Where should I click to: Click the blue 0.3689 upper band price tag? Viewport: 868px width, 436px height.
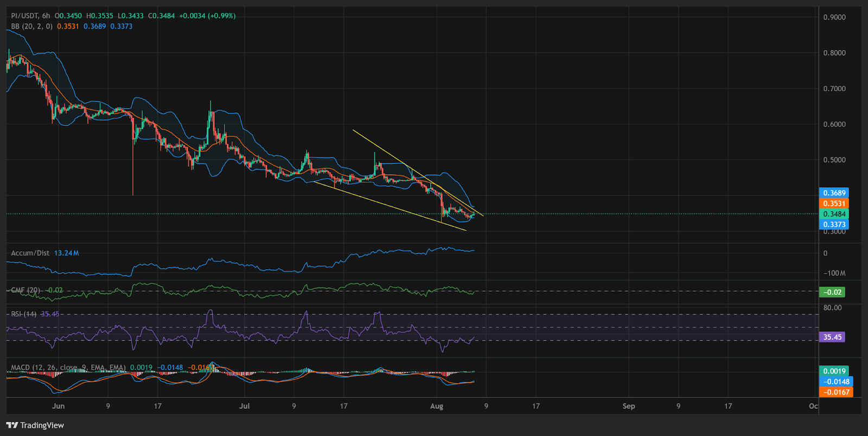834,193
